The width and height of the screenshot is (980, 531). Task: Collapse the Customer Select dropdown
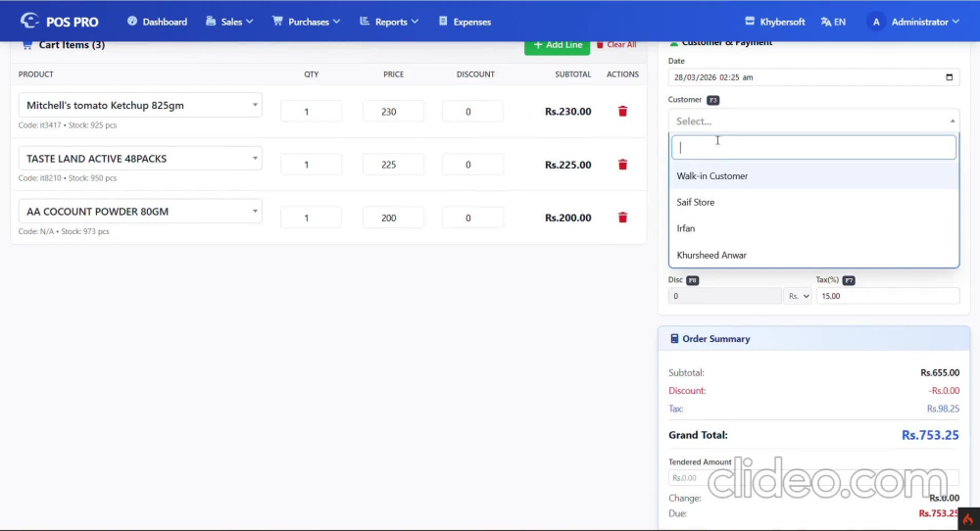click(x=813, y=121)
